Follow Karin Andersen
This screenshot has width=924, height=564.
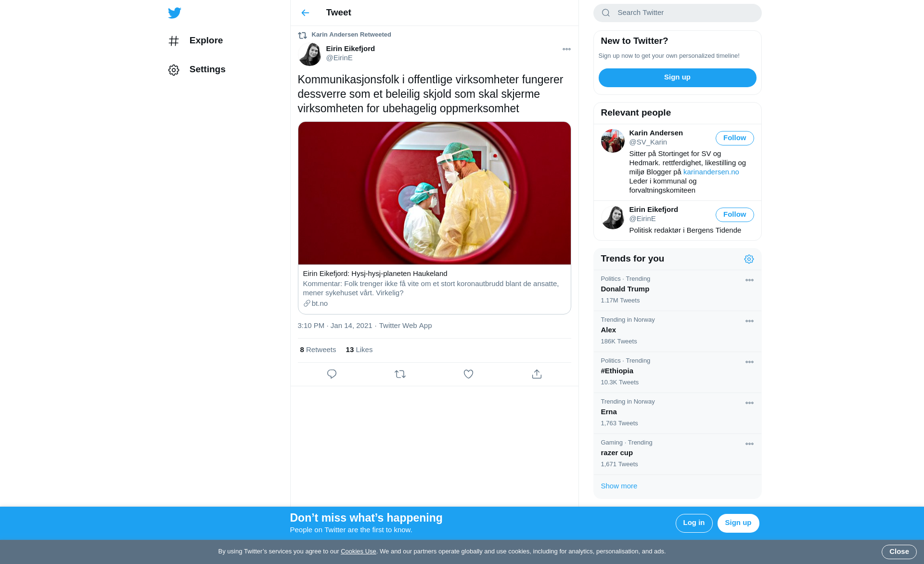[734, 138]
